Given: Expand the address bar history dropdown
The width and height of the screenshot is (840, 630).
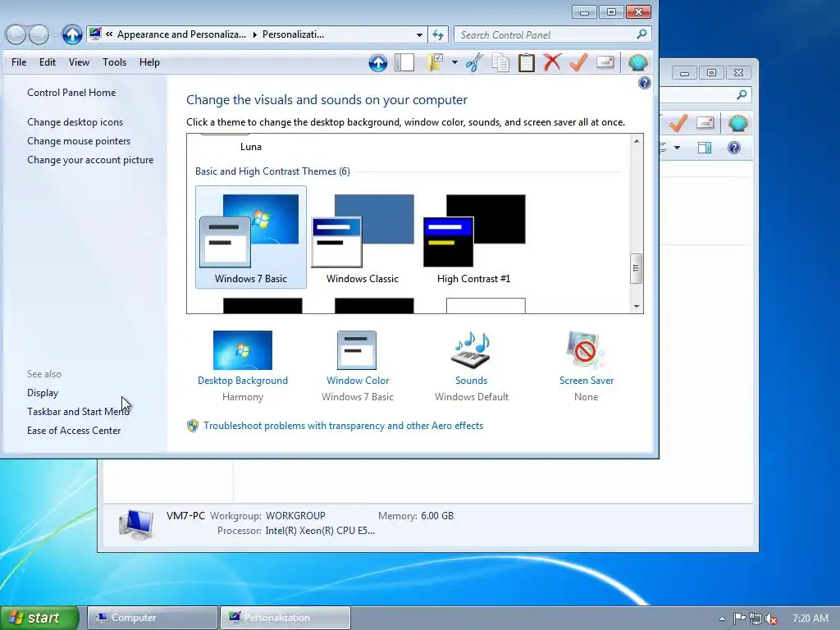Looking at the screenshot, I should click(419, 34).
